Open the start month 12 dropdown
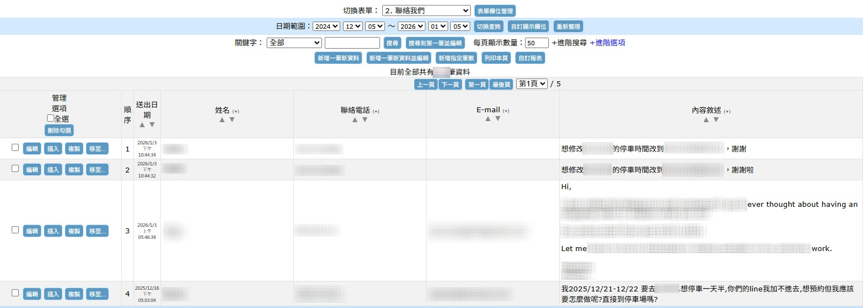This screenshot has height=308, width=868. 353,27
